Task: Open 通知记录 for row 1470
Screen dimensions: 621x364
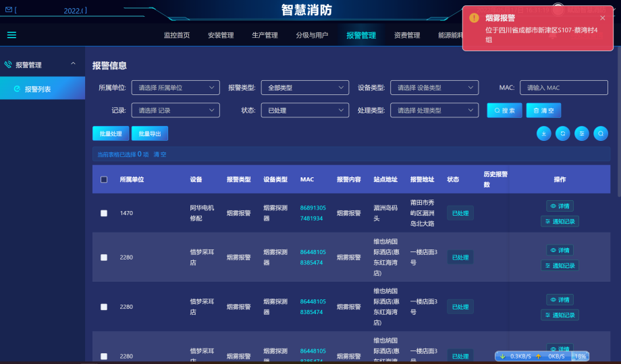Action: click(x=560, y=222)
